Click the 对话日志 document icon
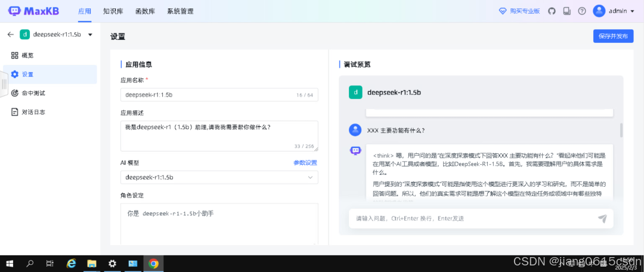Image resolution: width=644 pixels, height=272 pixels. point(15,112)
